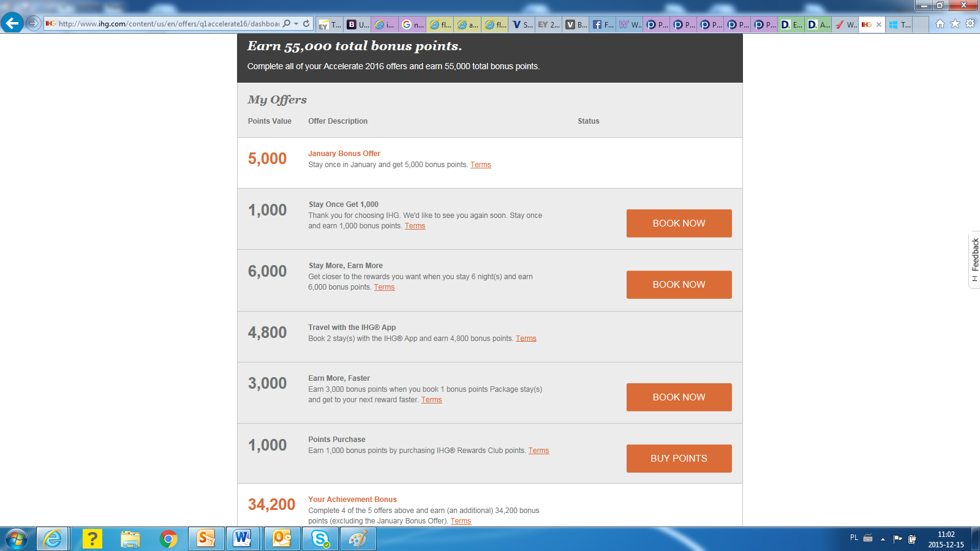Switch to the EY tab labeled T...
Image resolution: width=980 pixels, height=551 pixels.
point(330,24)
